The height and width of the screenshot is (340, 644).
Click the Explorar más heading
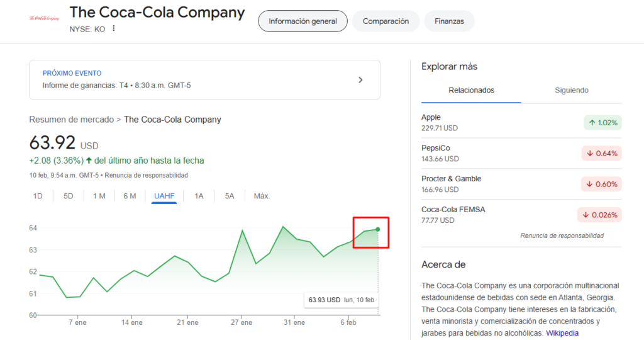pos(449,67)
